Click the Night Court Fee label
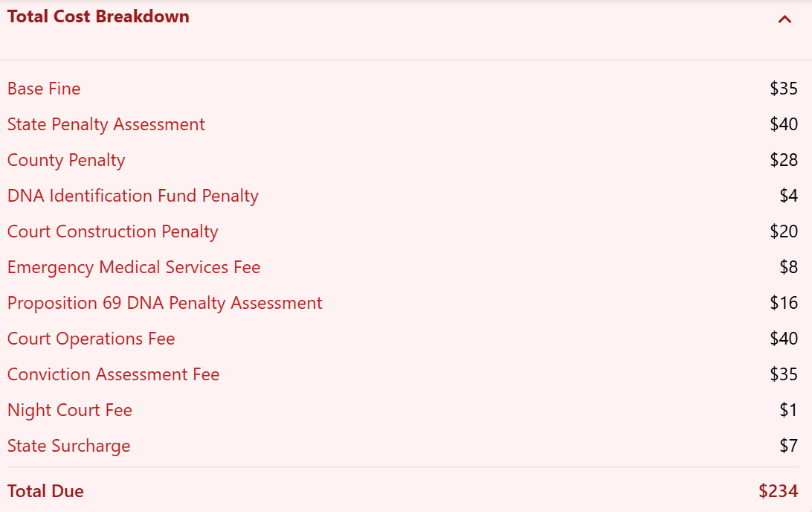Screen dimensions: 812x512 [x=70, y=411]
